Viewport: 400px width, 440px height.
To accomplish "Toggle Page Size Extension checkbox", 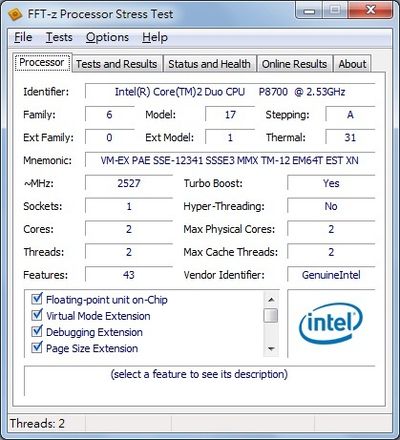I will click(x=37, y=348).
